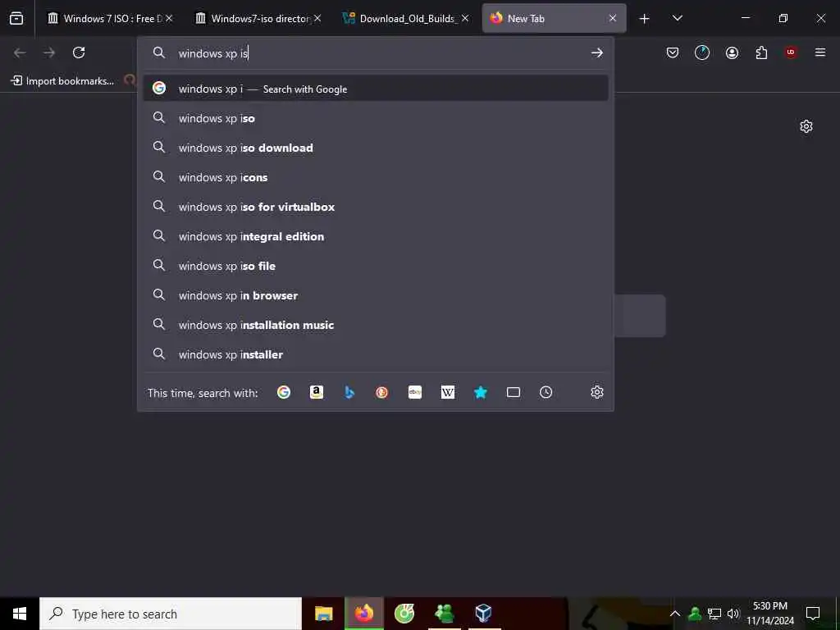The height and width of the screenshot is (630, 840).
Task: Select suggestion 'windows xp in browser'
Action: click(376, 295)
